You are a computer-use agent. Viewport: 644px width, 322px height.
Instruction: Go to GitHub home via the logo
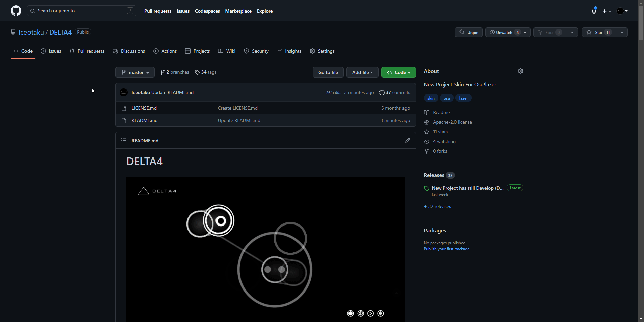[x=16, y=10]
